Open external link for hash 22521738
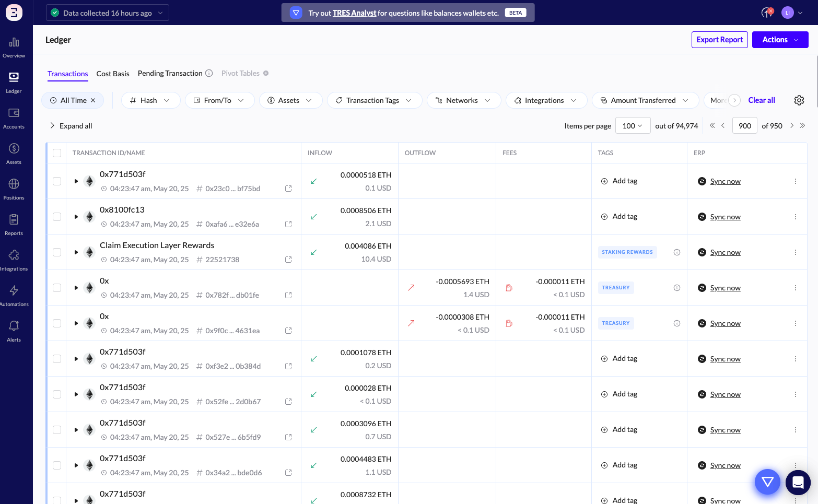Image resolution: width=818 pixels, height=504 pixels. pyautogui.click(x=288, y=260)
